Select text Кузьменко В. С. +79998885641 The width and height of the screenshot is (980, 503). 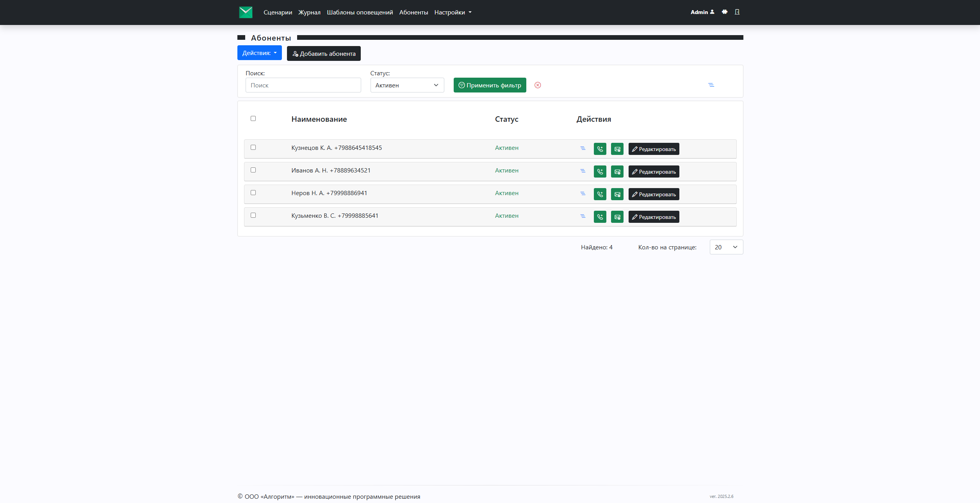pos(335,215)
